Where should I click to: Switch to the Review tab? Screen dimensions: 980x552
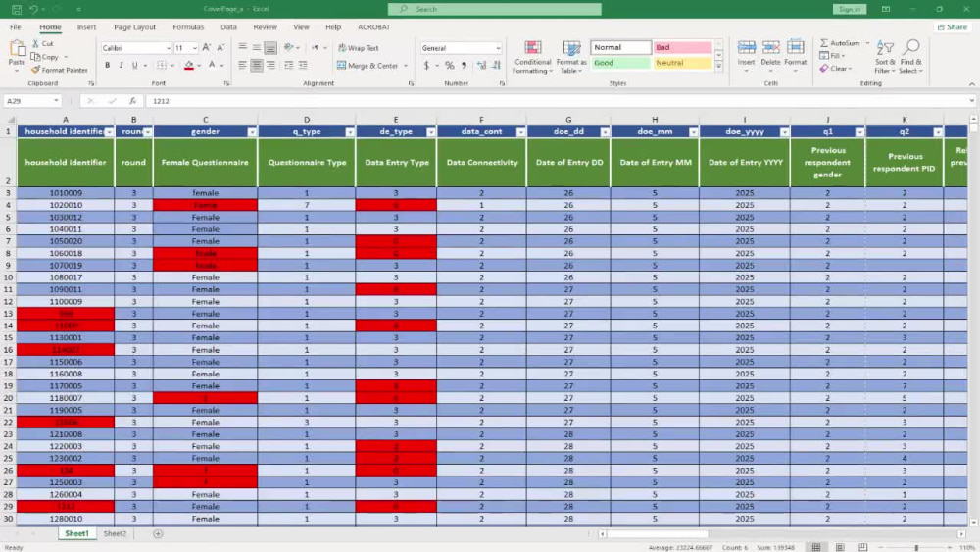point(265,27)
